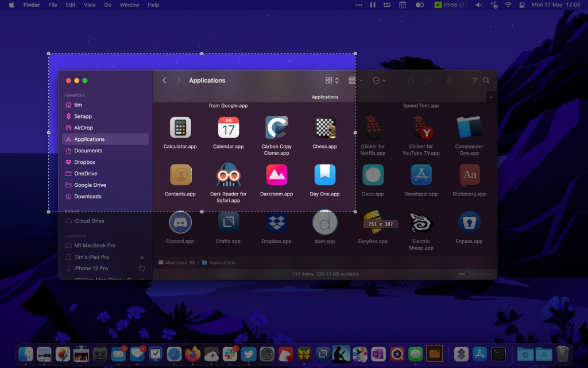The image size is (588, 368).
Task: Select the Discord.app icon
Action: (180, 223)
